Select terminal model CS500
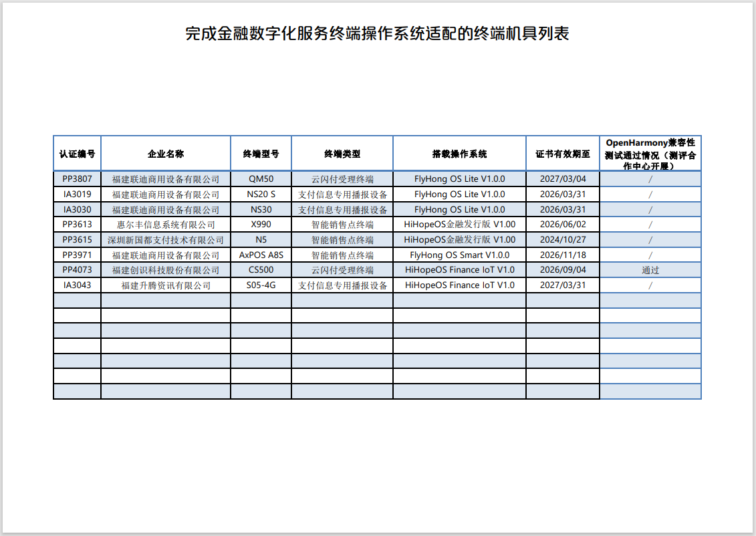Image resolution: width=756 pixels, height=536 pixels. [261, 269]
